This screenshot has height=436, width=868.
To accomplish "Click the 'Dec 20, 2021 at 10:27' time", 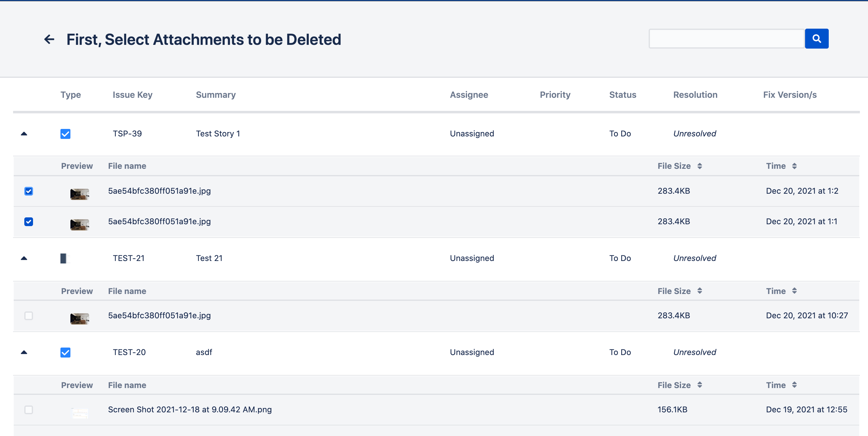I will point(807,315).
